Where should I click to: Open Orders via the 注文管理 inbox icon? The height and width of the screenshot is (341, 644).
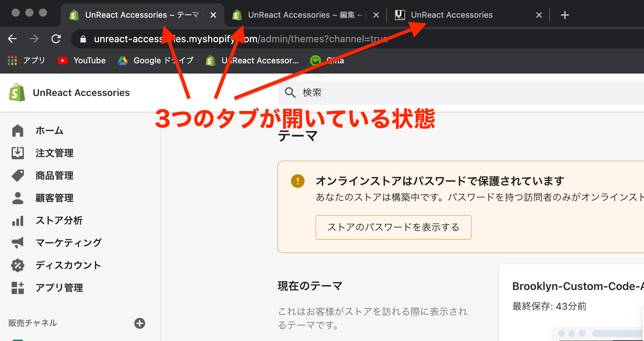[18, 153]
